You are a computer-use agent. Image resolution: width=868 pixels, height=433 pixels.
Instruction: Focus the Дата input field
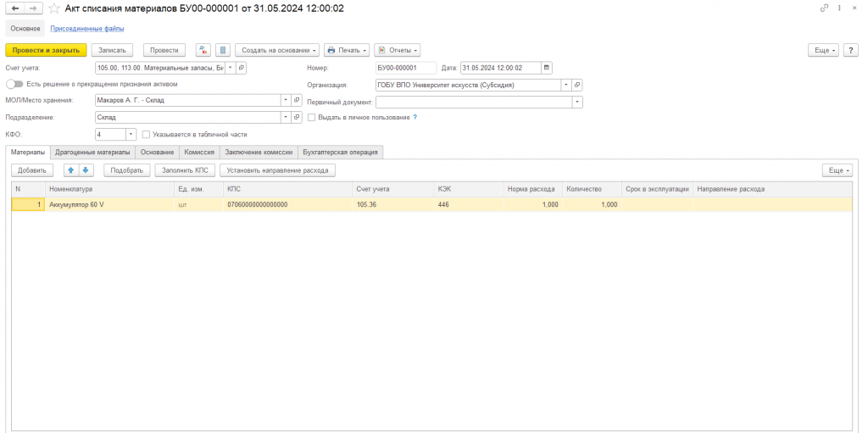(x=500, y=68)
